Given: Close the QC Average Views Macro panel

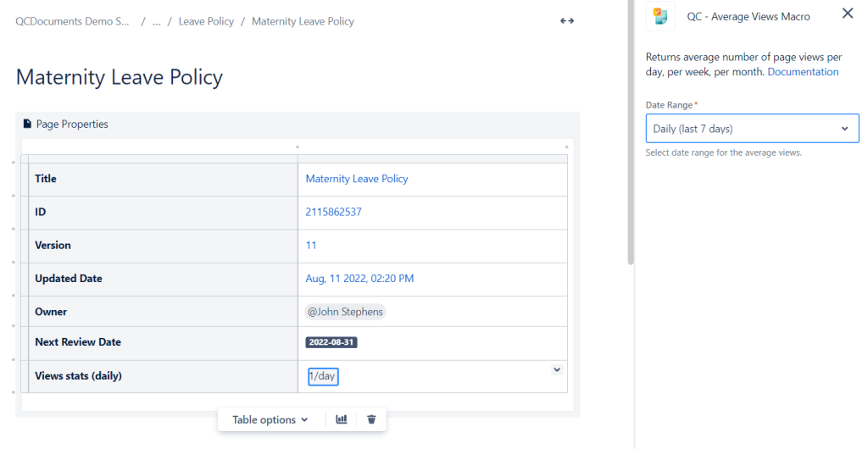Looking at the screenshot, I should (848, 14).
